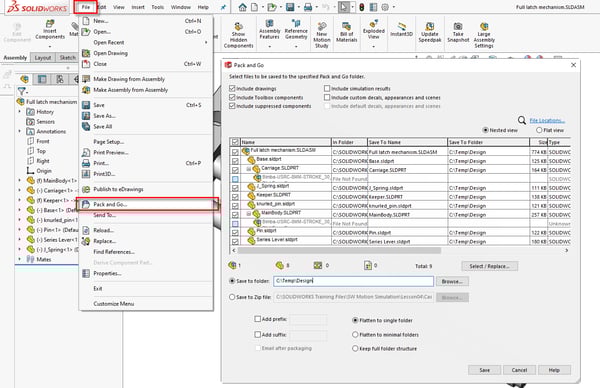Click the Save button in Pack and Go
Screen dimensions: 600x388
(x=484, y=370)
